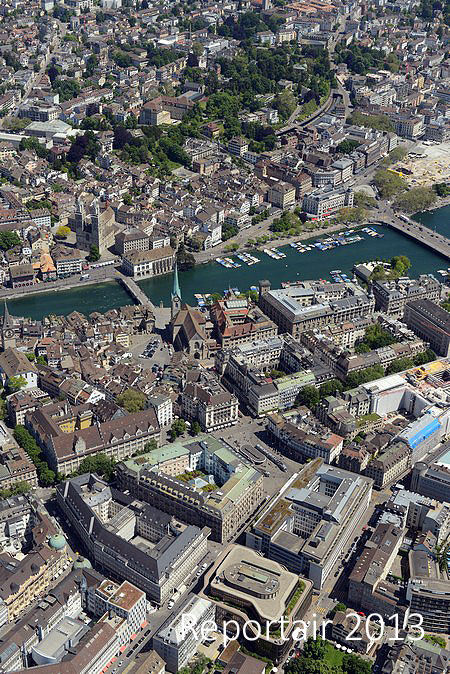Click the narrow bridge beside the green spire
Viewport: 450px width, 674px height.
pyautogui.click(x=137, y=291)
